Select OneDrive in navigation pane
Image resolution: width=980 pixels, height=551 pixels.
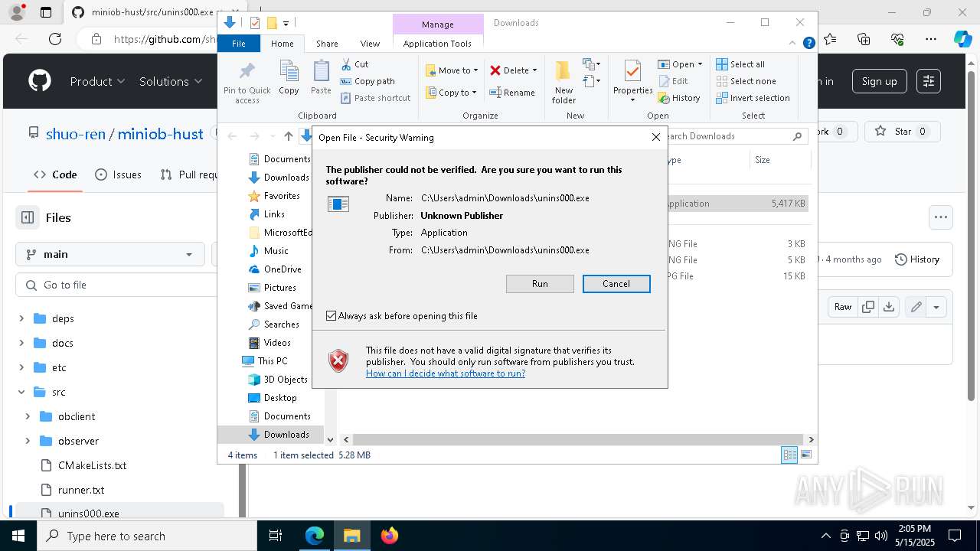[x=275, y=269]
